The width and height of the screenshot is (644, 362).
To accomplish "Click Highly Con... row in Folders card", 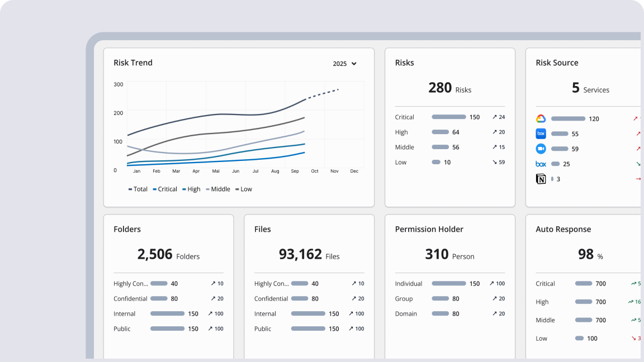I will pyautogui.click(x=168, y=284).
